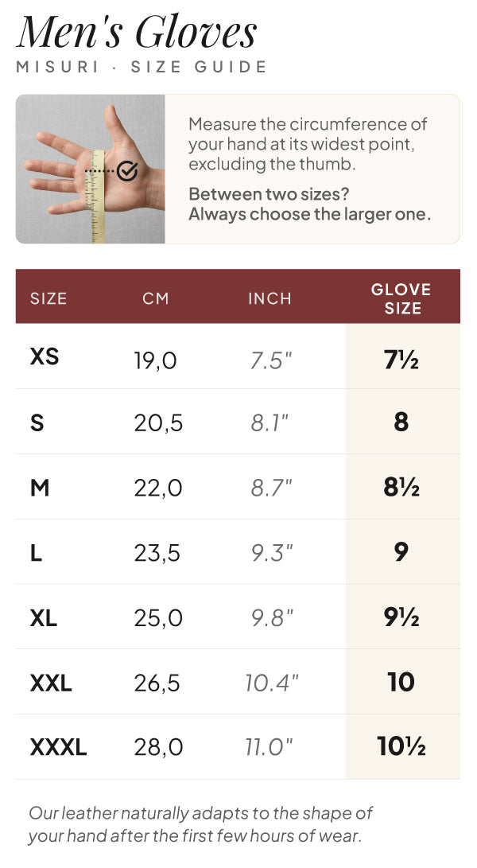Screen dimensions: 477x868
Task: Click the GLOVE SIZE column header
Action: click(401, 298)
